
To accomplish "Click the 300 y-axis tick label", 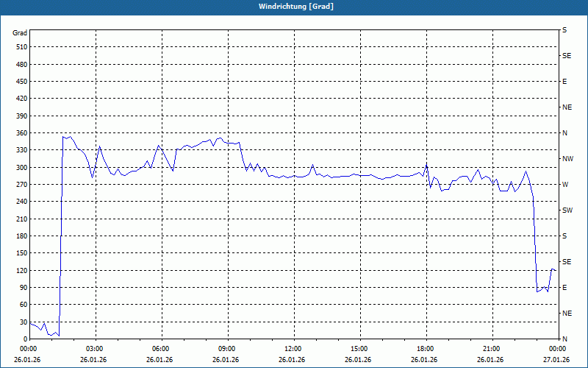I will tap(22, 168).
